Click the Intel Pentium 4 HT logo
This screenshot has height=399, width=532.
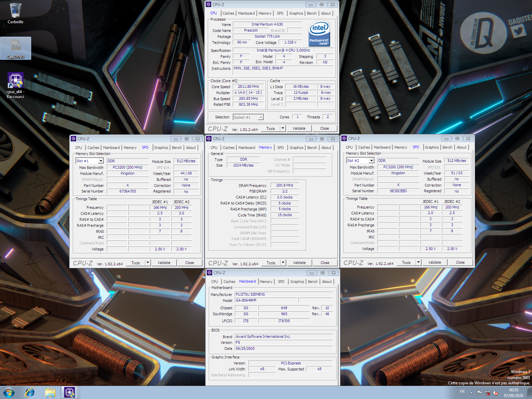click(x=319, y=34)
